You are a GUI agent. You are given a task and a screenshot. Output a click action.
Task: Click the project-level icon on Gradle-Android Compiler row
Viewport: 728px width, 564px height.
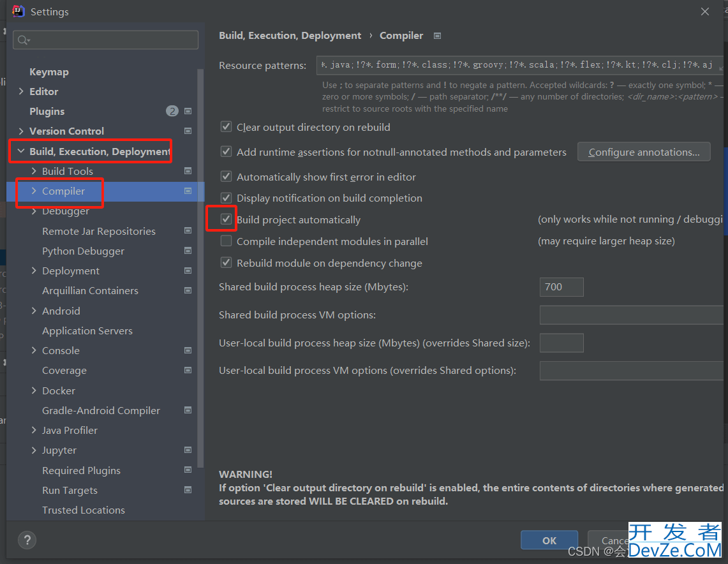point(188,410)
